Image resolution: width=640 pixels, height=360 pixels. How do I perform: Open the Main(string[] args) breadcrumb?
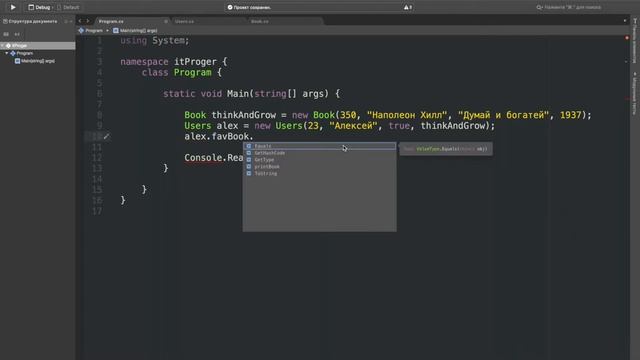coord(135,31)
